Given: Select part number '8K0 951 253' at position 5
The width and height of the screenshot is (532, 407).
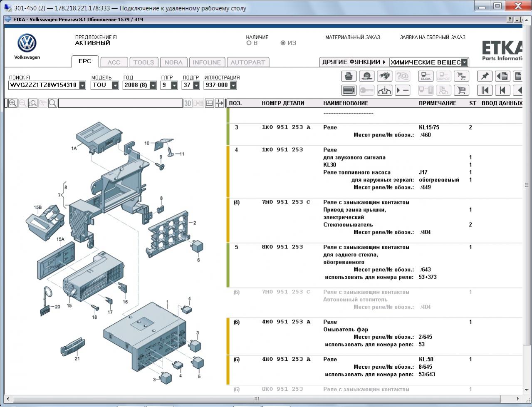Looking at the screenshot, I should coord(282,247).
